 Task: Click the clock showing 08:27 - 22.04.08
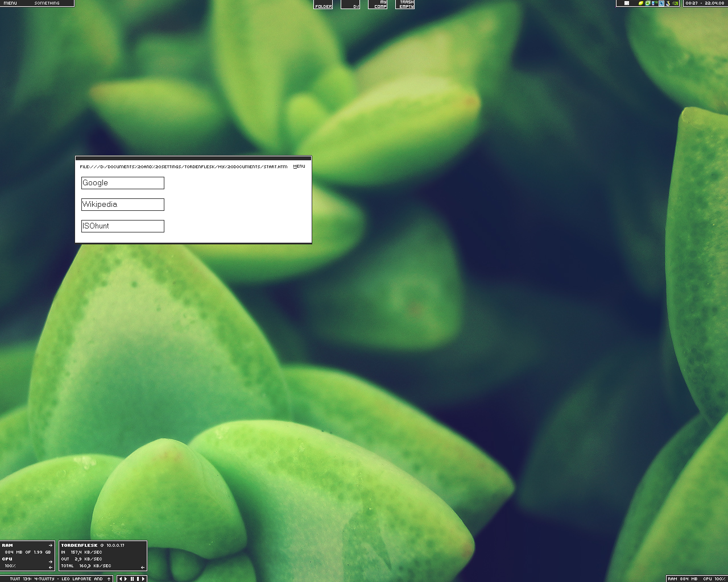click(x=705, y=3)
